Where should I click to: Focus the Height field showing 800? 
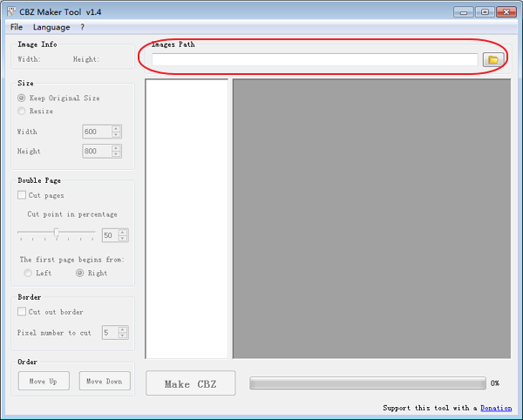(x=97, y=151)
